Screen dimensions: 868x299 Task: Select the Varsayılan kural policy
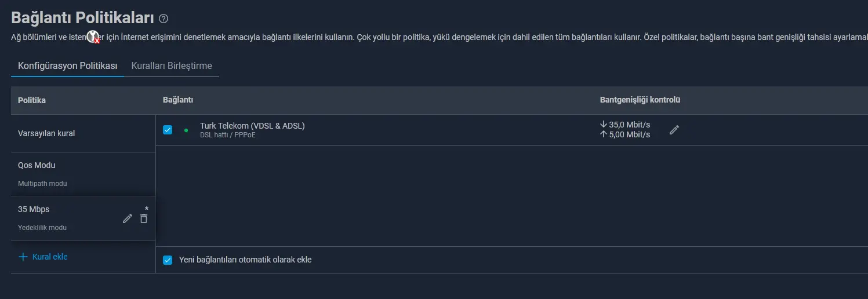pos(83,133)
